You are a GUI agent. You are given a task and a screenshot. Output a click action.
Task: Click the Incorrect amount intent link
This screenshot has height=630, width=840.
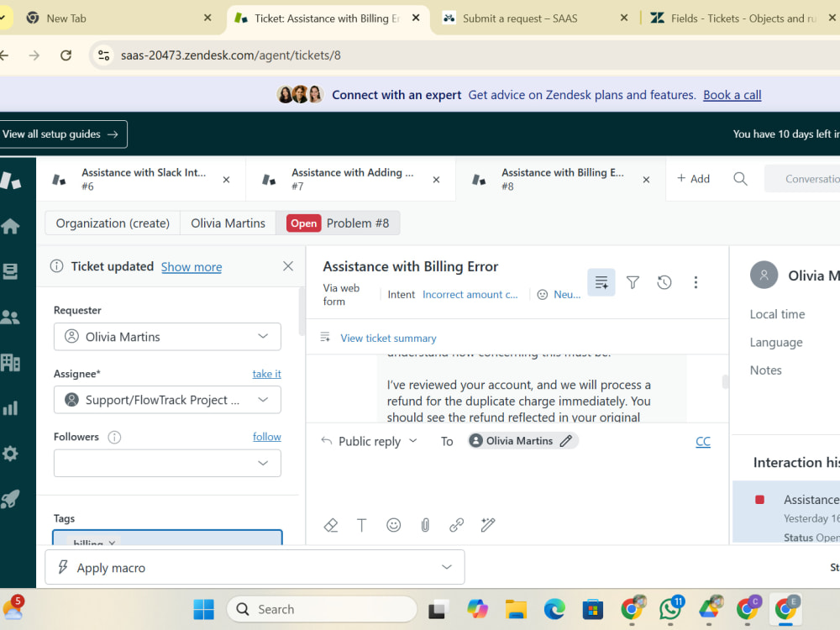[x=470, y=294]
